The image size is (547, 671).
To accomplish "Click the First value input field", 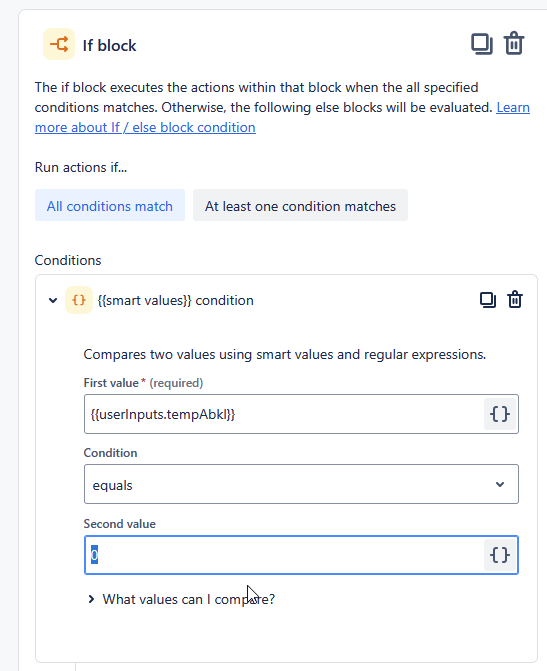I will coord(284,414).
